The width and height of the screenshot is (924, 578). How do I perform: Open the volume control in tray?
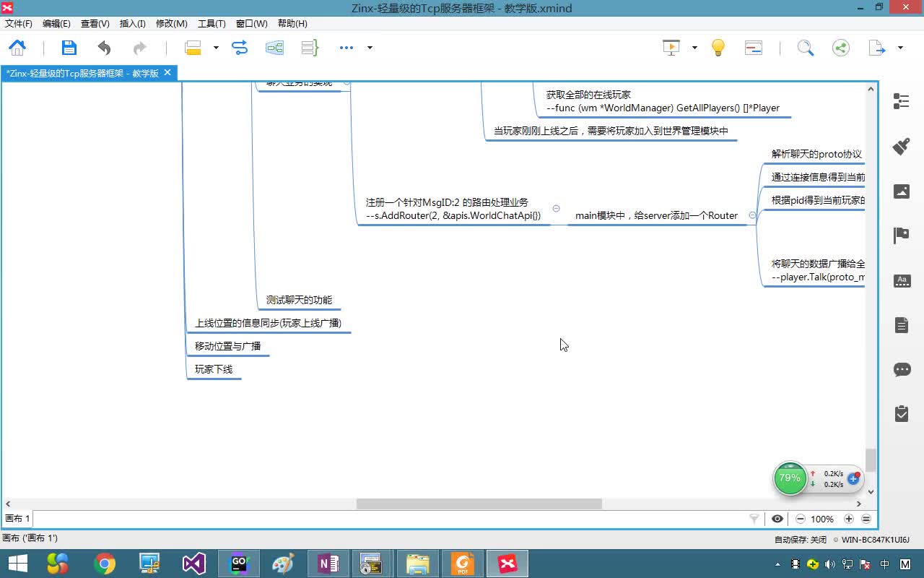(830, 564)
